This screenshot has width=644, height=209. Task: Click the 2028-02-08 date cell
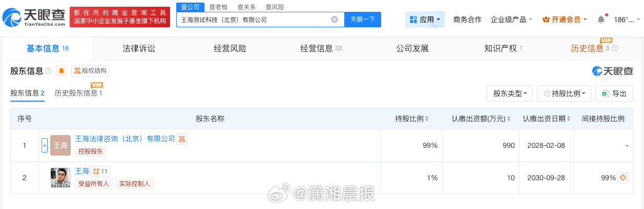[546, 145]
